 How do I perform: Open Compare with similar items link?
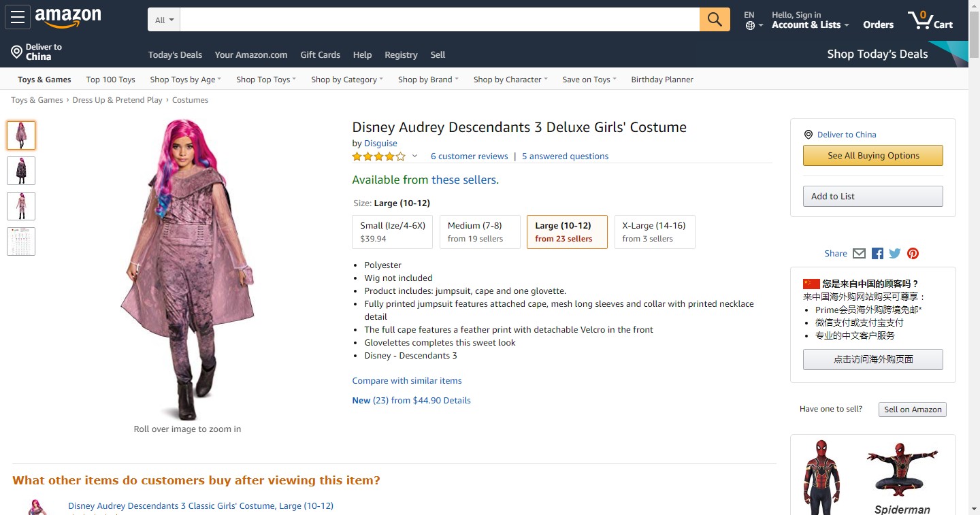(x=407, y=381)
